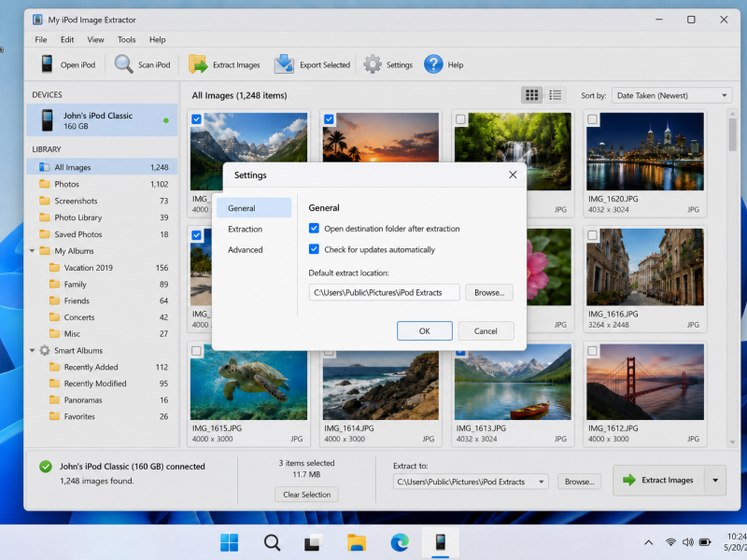Open the File menu
Screen dimensions: 747x560
click(41, 39)
